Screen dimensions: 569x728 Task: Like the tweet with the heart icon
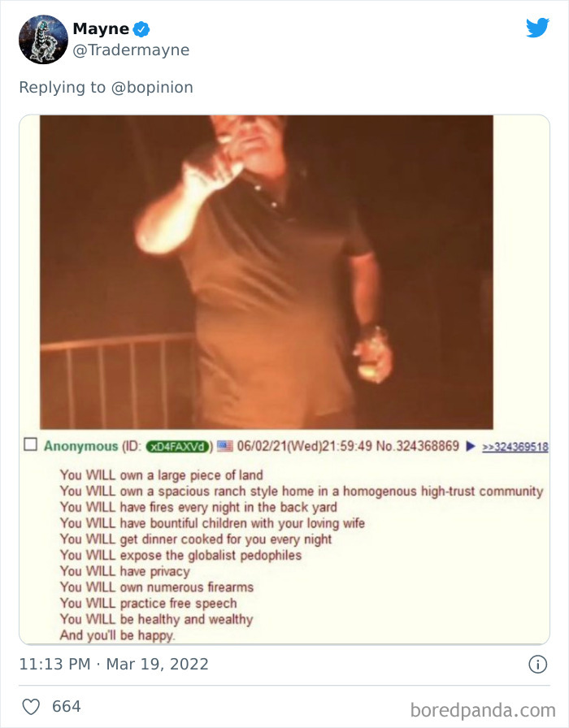coord(31,707)
